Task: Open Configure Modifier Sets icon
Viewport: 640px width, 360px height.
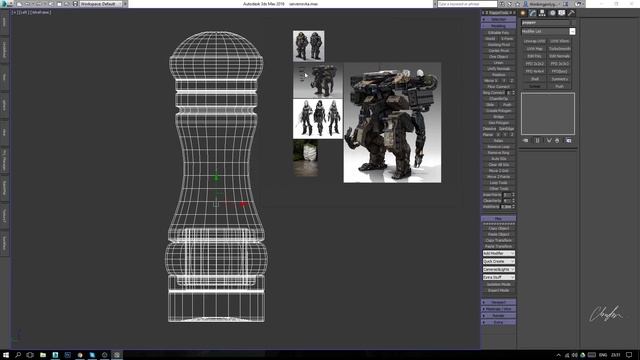Action: (x=569, y=140)
